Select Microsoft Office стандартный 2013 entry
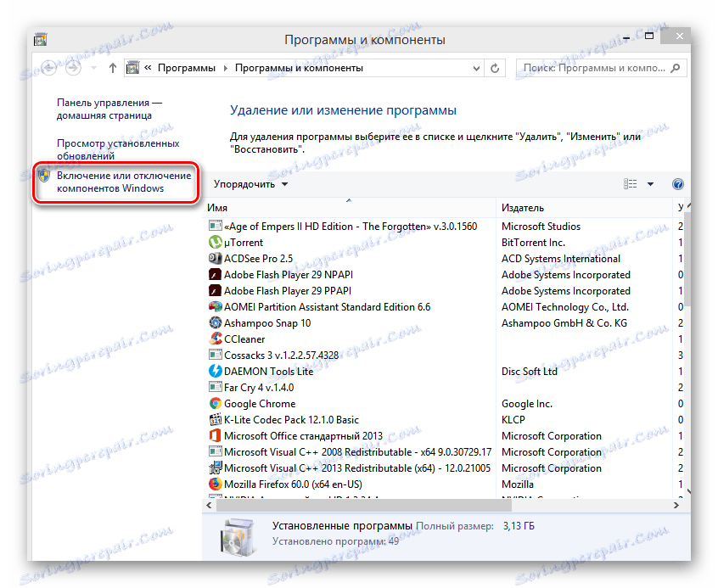The image size is (718, 588). point(303,435)
